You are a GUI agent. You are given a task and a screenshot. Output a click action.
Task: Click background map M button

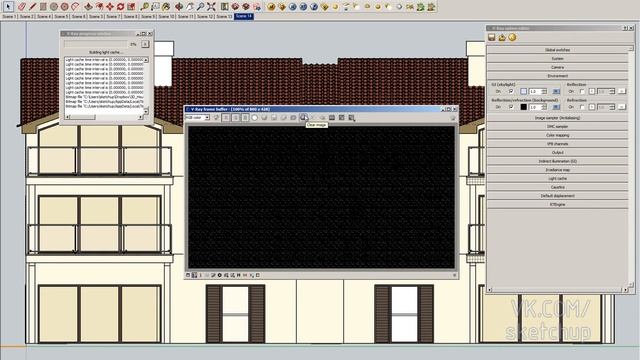pyautogui.click(x=556, y=107)
